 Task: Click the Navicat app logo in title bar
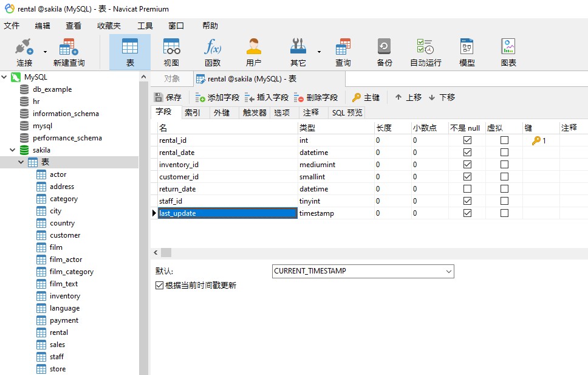(x=9, y=9)
